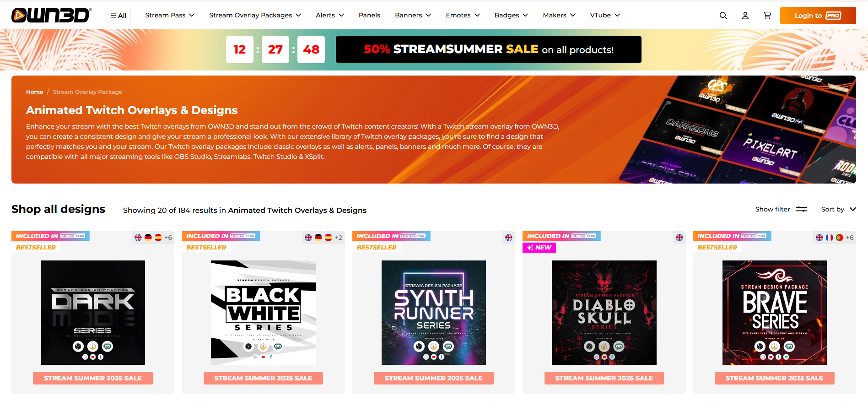Click the UK flag on Diablo Skull card

(x=679, y=238)
